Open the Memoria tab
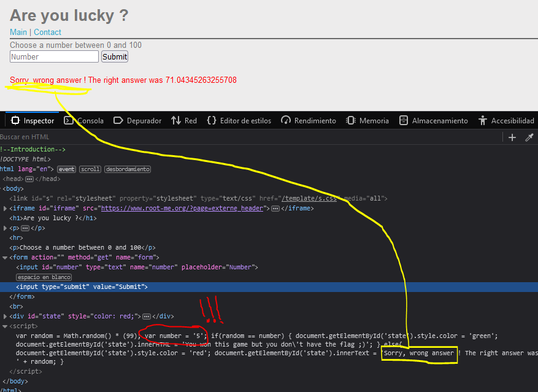This screenshot has width=538, height=392. (x=367, y=120)
